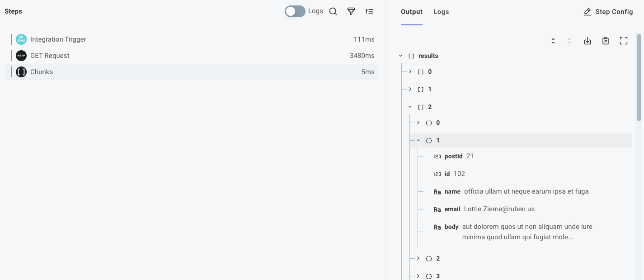This screenshot has width=644, height=280.
Task: Click the sort steps icon
Action: click(369, 11)
